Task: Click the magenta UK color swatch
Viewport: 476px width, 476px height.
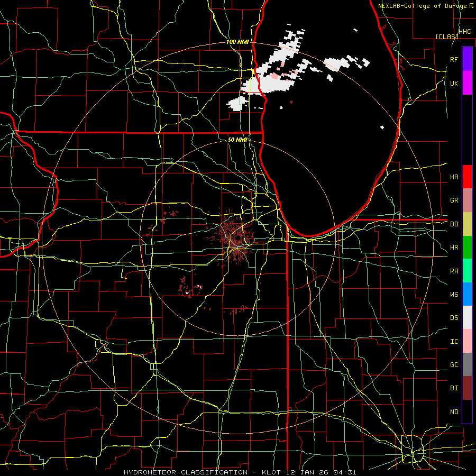Action: point(467,83)
